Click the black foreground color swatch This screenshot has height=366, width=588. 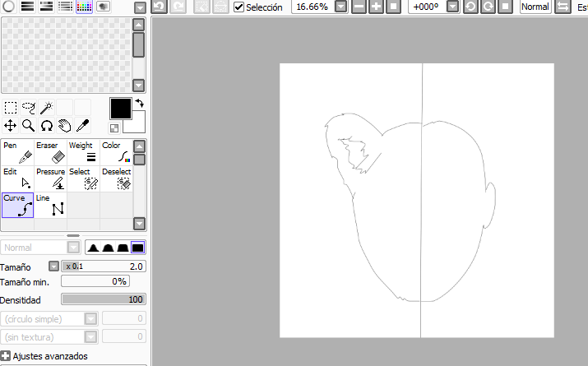(121, 109)
